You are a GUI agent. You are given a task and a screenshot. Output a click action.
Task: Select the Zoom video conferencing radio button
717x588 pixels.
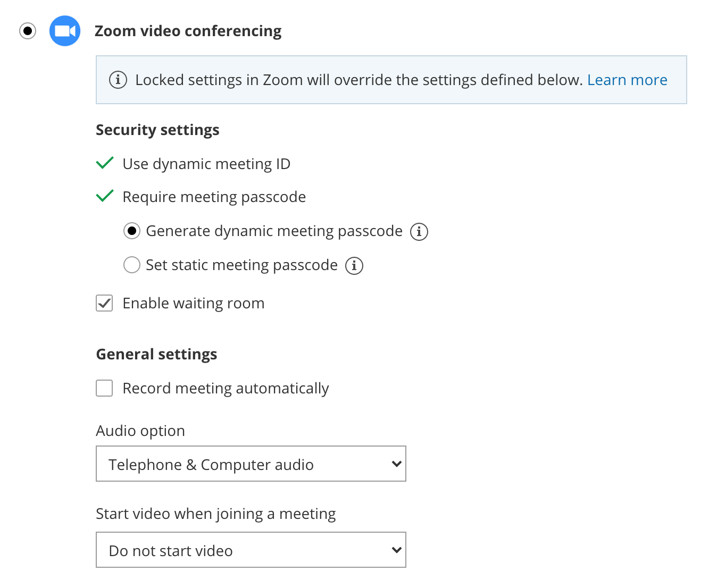tap(28, 31)
